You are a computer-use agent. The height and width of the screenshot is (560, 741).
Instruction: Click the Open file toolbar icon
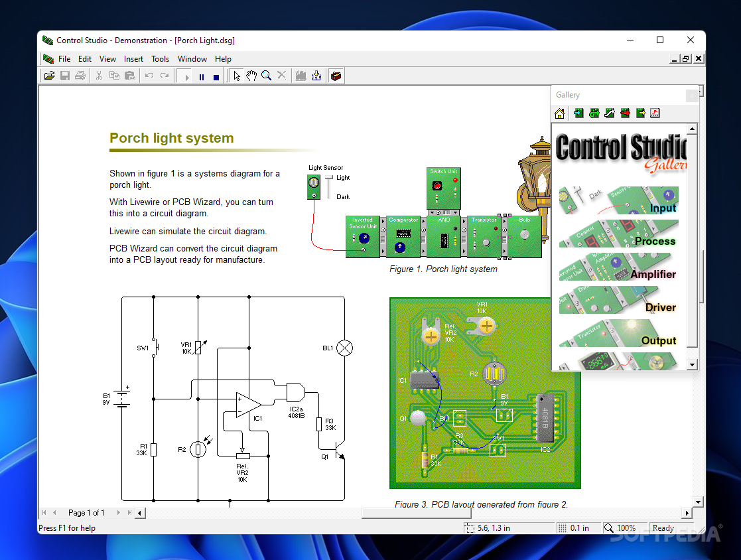pos(50,76)
